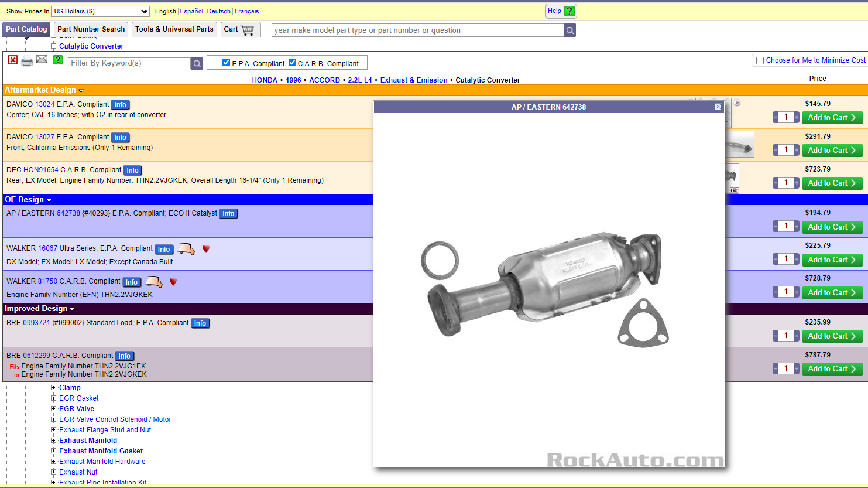Switch language to Español

click(191, 11)
